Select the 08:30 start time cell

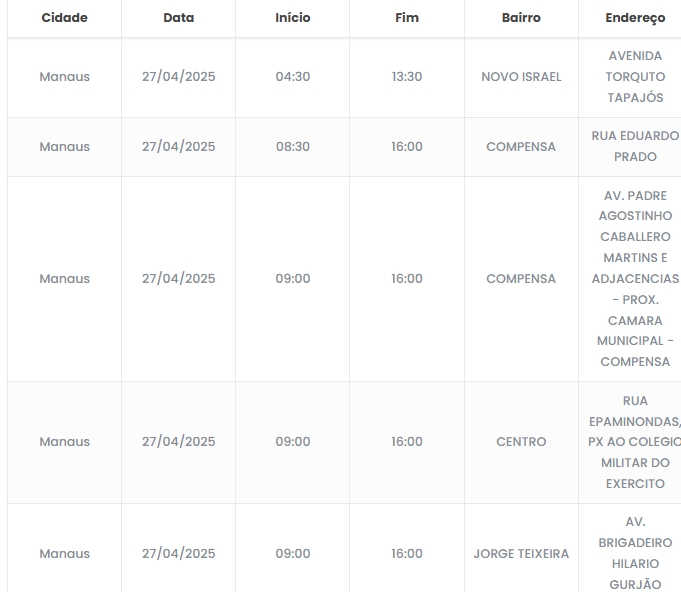point(293,147)
